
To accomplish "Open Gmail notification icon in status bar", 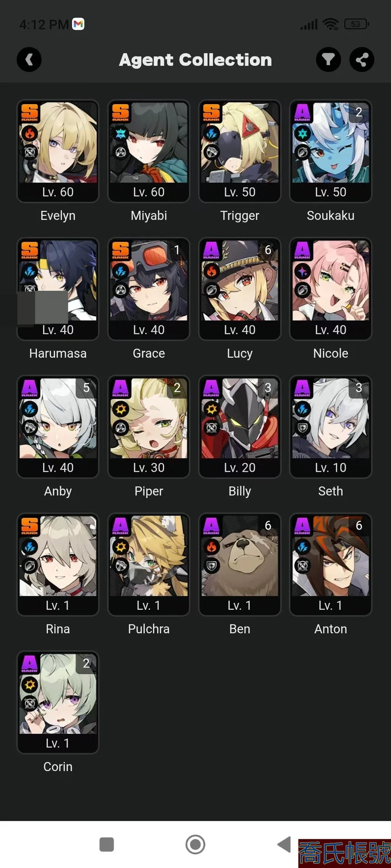I will pos(78,24).
